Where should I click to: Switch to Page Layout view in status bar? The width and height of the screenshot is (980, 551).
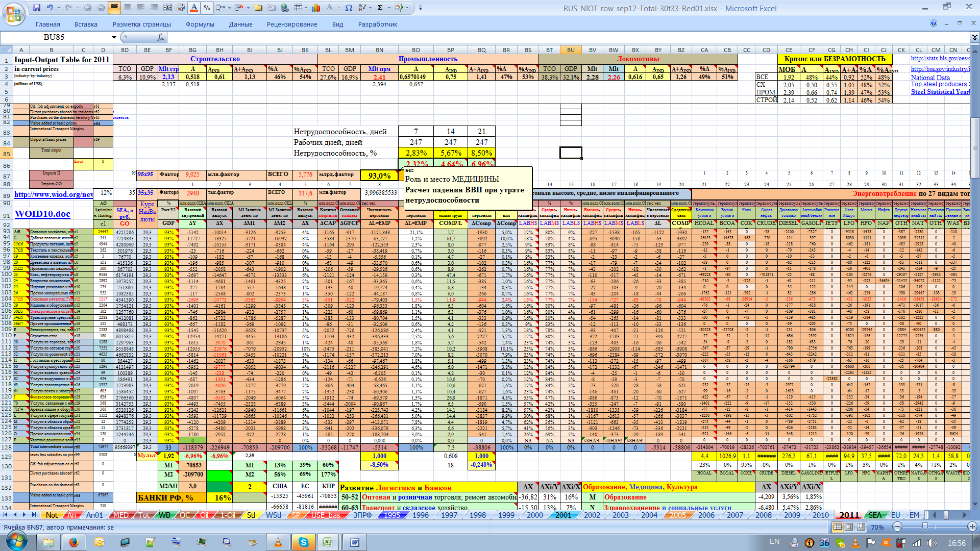849,527
